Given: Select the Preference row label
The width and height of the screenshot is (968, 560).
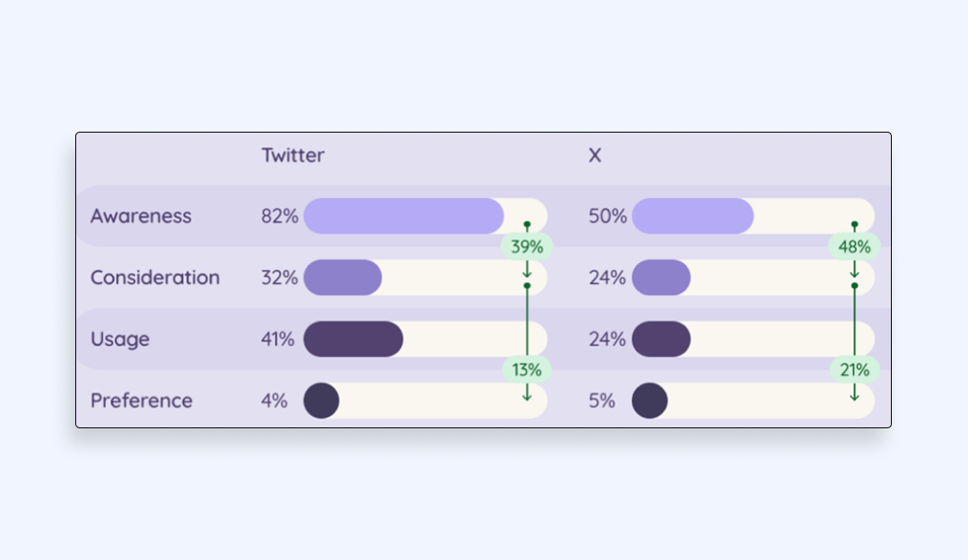Looking at the screenshot, I should click(142, 401).
